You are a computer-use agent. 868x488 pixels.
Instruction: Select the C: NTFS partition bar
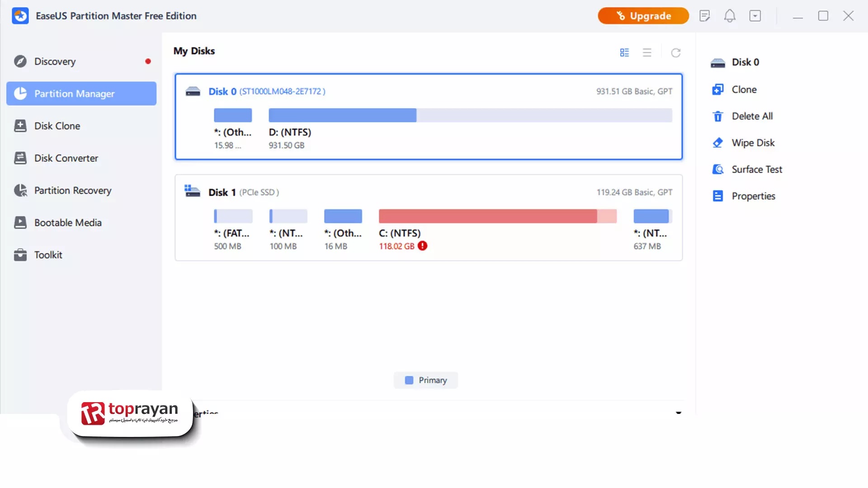(498, 216)
